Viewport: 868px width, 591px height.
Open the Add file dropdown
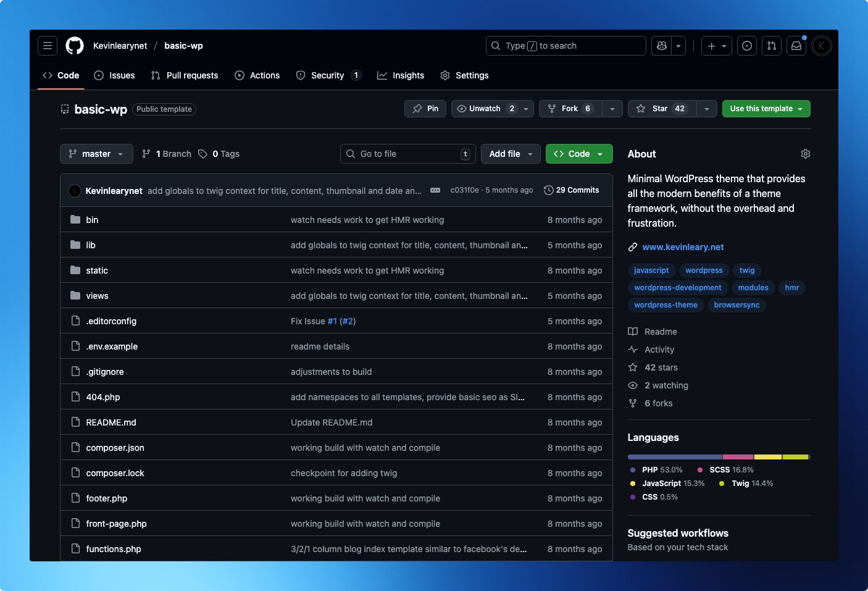[x=510, y=153]
